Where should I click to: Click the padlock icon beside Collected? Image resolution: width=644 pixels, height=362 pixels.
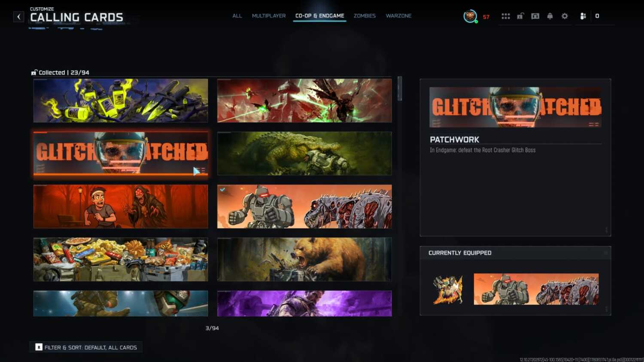click(x=34, y=73)
